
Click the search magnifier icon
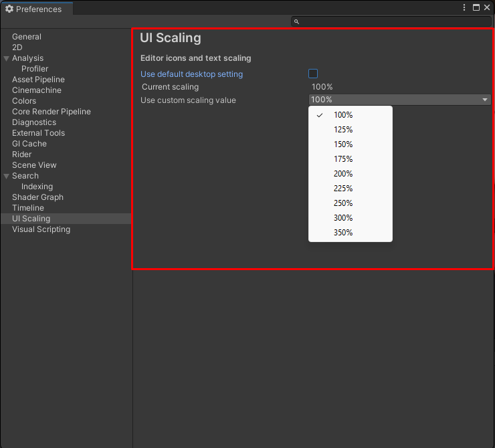click(296, 22)
